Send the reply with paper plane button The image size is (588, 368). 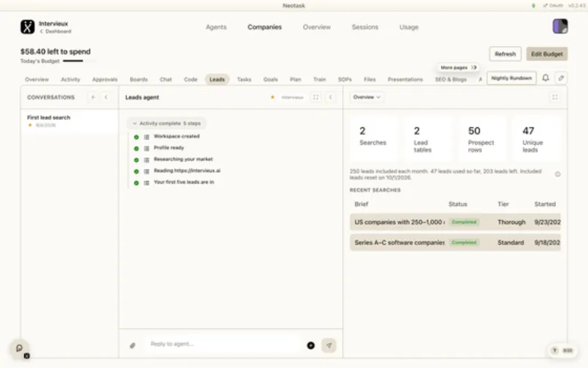click(x=329, y=345)
